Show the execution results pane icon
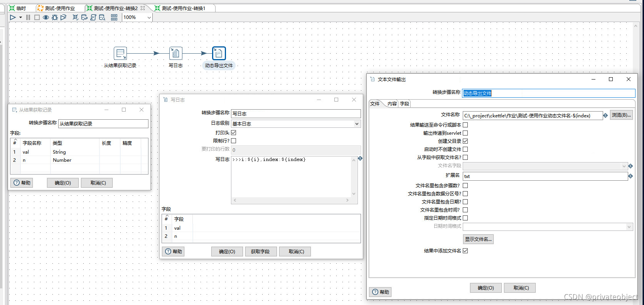The image size is (644, 305). (x=114, y=17)
